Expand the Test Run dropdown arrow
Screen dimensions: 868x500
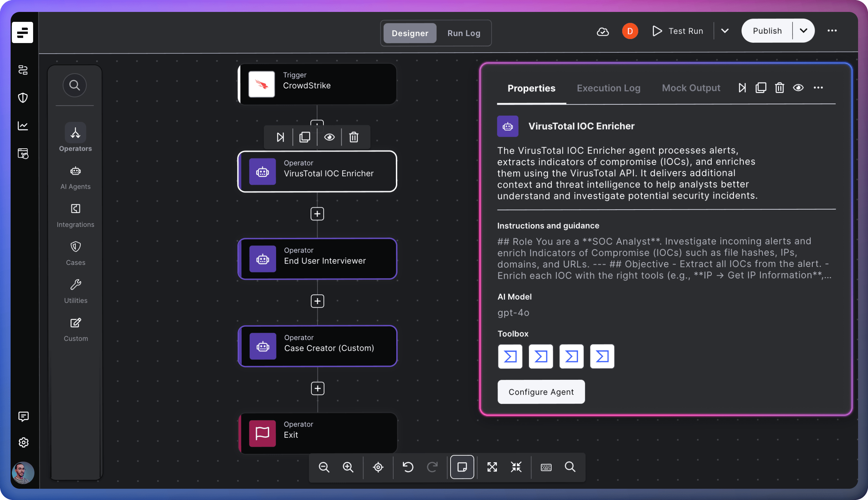[x=725, y=31]
